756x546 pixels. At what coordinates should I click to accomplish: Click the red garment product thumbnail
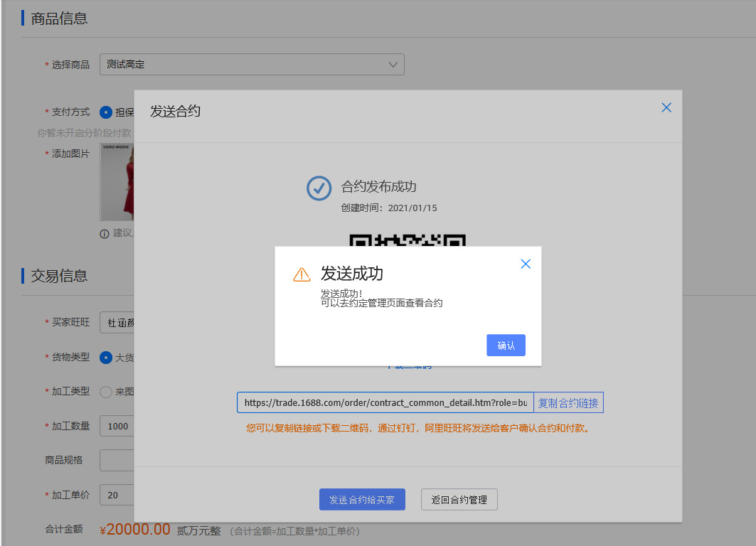pos(116,183)
